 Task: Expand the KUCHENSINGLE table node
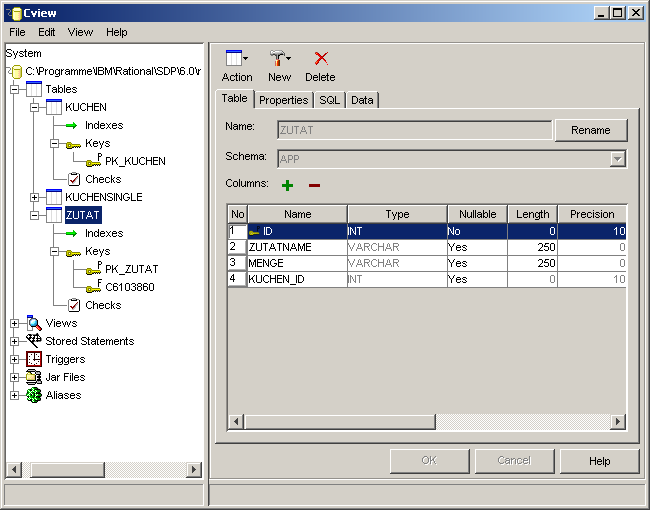(34, 197)
